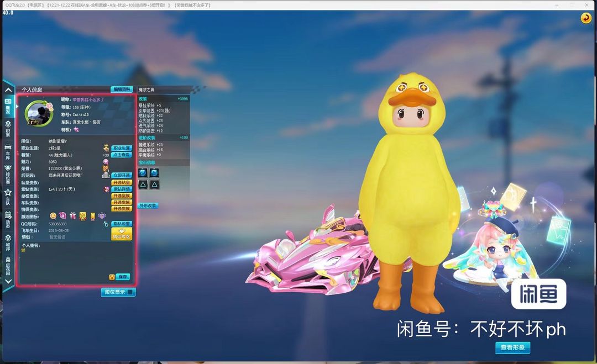Click the 编辑资料 edit profile button
This screenshot has height=364, width=597.
click(x=122, y=89)
